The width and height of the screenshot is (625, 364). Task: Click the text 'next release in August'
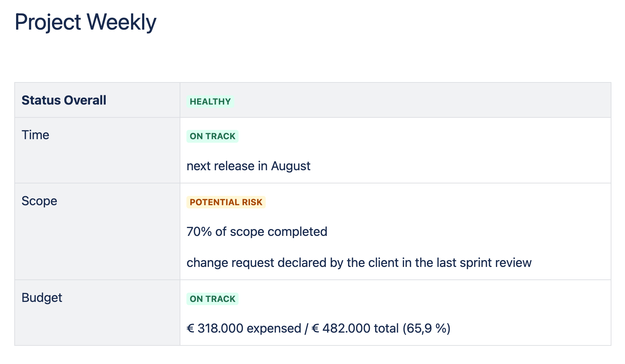(249, 166)
